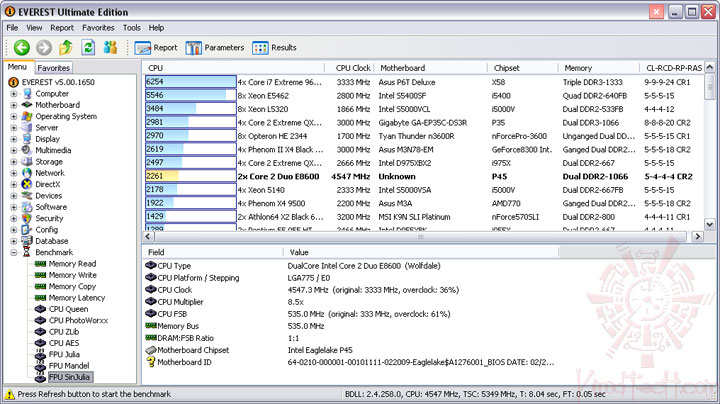The width and height of the screenshot is (720, 404).
Task: Expand the Network tree node
Action: [14, 173]
